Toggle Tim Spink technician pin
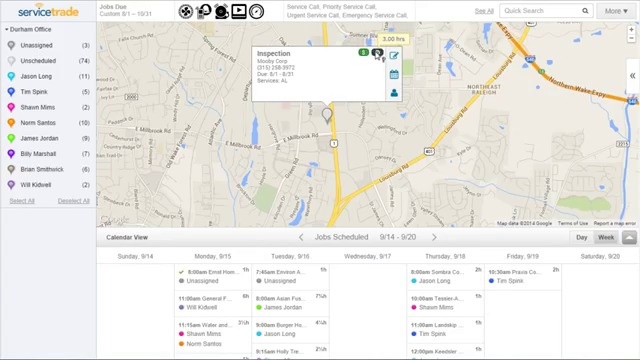Image resolution: width=640 pixels, height=360 pixels. (11, 92)
